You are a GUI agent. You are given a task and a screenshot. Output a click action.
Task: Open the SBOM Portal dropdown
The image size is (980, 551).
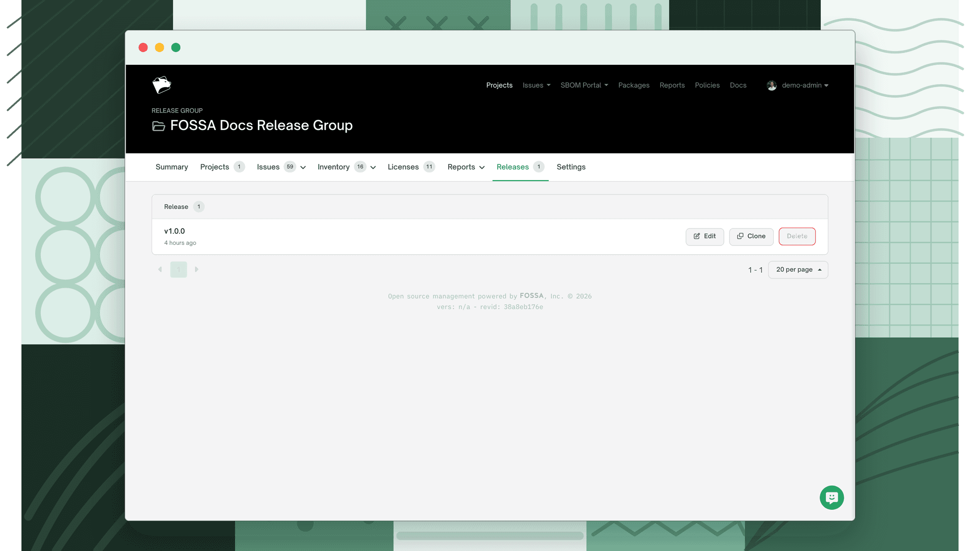[x=584, y=85]
